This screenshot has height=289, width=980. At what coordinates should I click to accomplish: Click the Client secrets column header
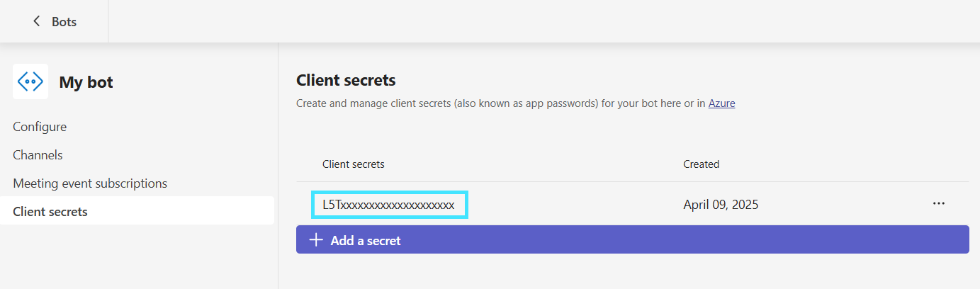[x=353, y=164]
